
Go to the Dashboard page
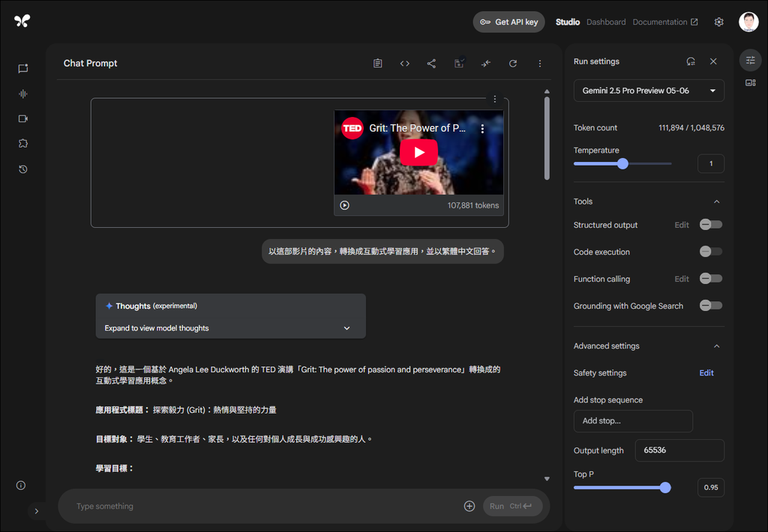(x=606, y=22)
